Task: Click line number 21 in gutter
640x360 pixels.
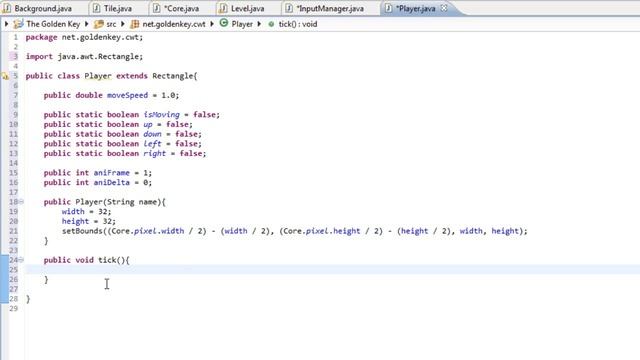Action: tap(13, 231)
